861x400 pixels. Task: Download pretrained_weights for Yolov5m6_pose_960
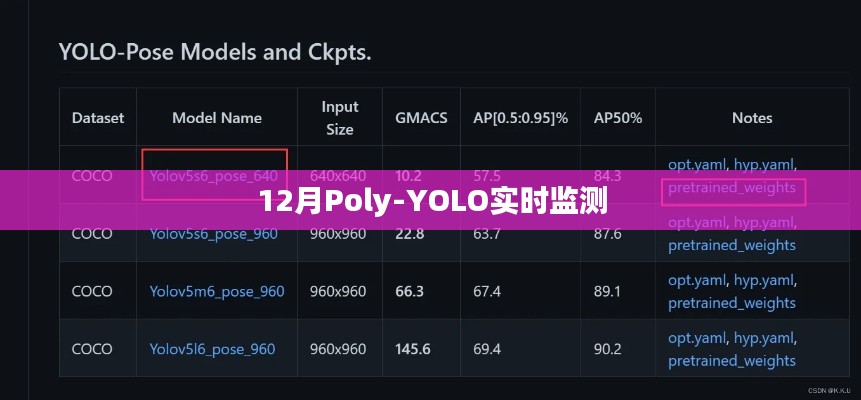(732, 303)
